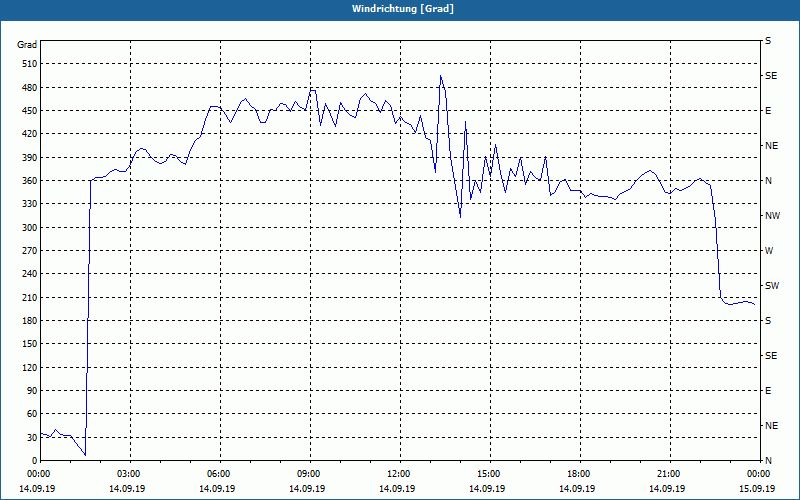This screenshot has height=500, width=800.
Task: Select the 180 degree axis label
Action: (x=30, y=321)
